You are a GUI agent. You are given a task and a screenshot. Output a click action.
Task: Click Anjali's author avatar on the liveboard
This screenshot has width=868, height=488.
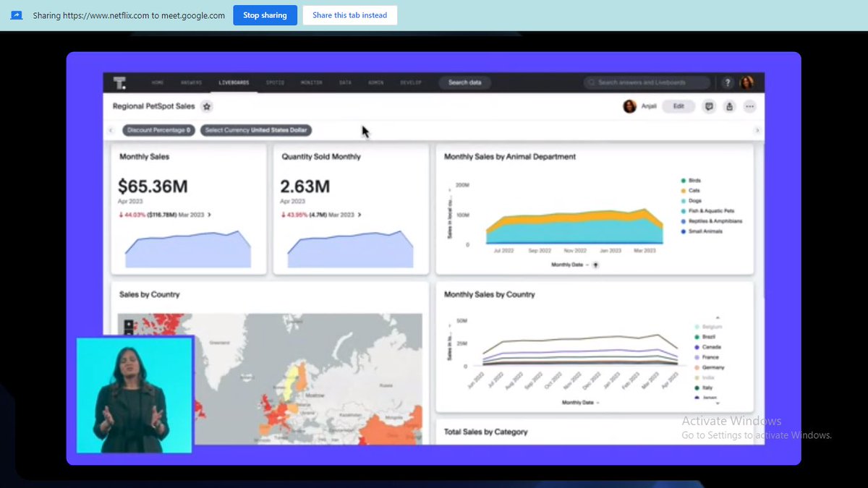(x=630, y=106)
